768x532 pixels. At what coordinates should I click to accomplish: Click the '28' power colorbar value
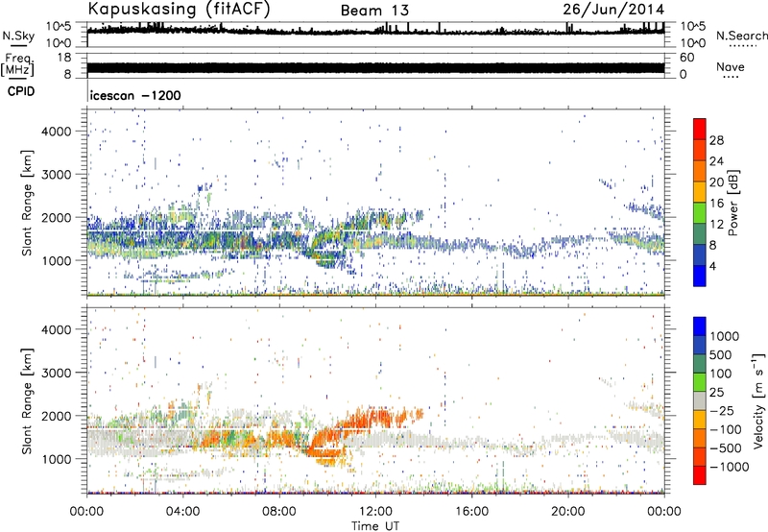coord(716,140)
